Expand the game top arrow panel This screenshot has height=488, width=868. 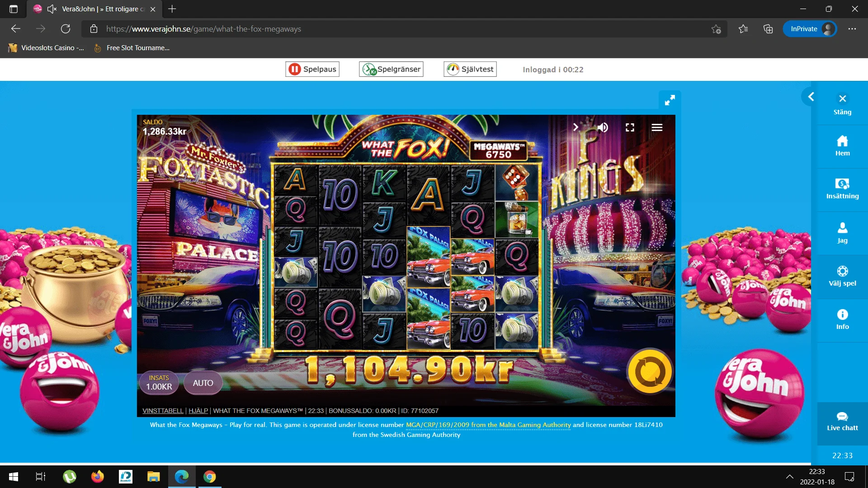(576, 127)
